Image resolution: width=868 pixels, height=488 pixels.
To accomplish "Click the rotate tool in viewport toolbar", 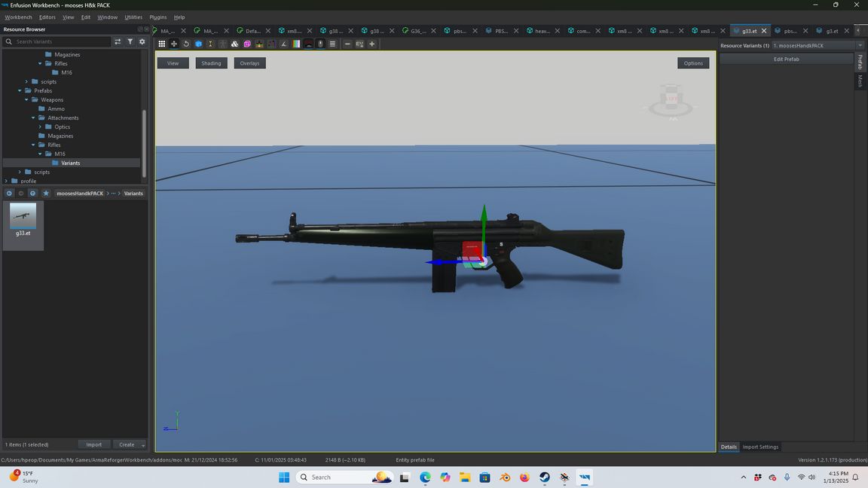I will pyautogui.click(x=186, y=44).
